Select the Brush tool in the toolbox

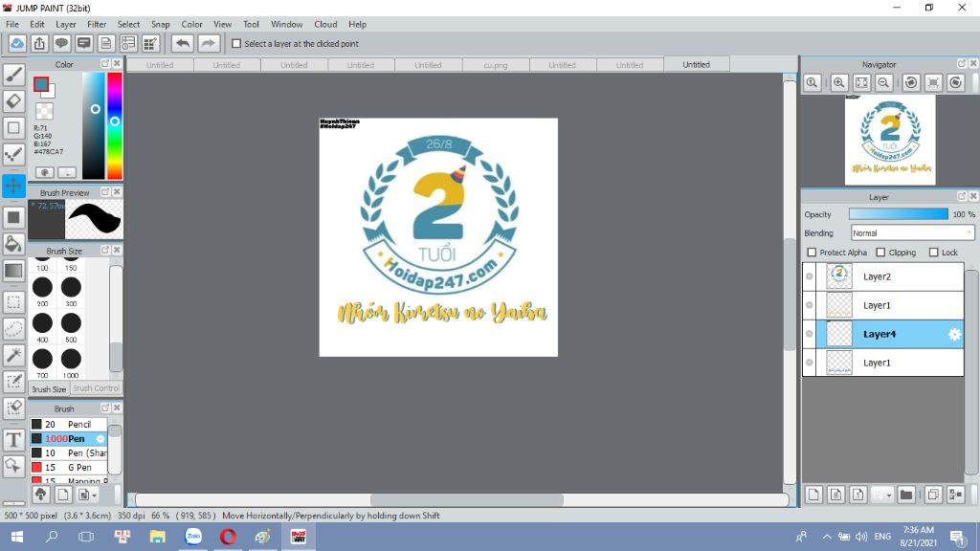tap(13, 75)
